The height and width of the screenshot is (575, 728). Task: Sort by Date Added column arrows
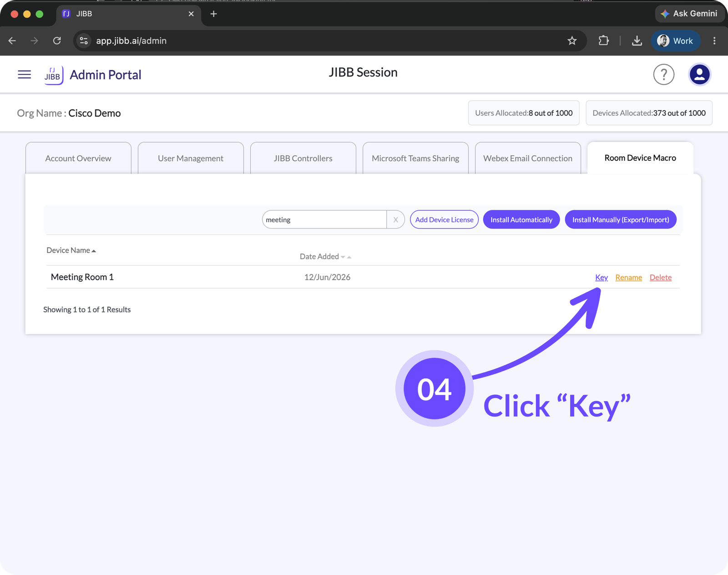[346, 257]
